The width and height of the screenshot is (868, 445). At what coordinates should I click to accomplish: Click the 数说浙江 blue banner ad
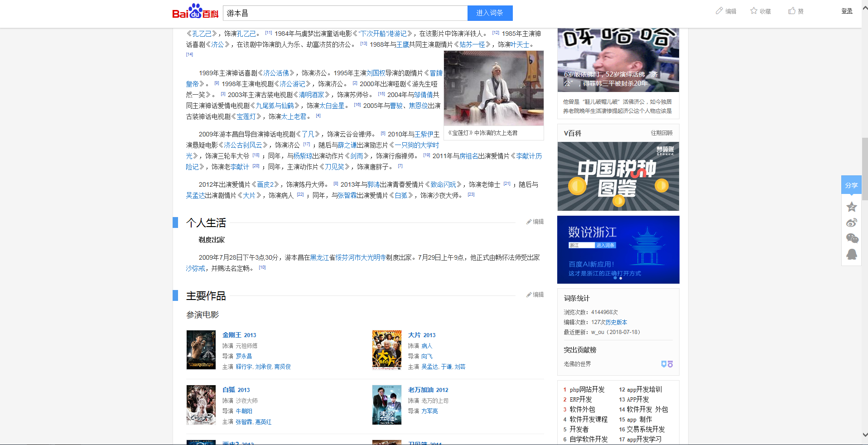point(618,250)
